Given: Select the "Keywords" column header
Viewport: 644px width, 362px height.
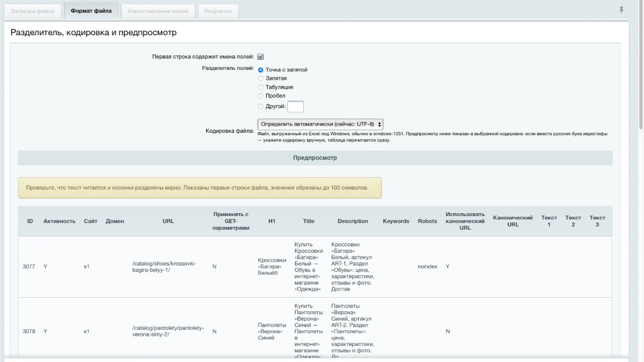Looking at the screenshot, I should point(396,221).
